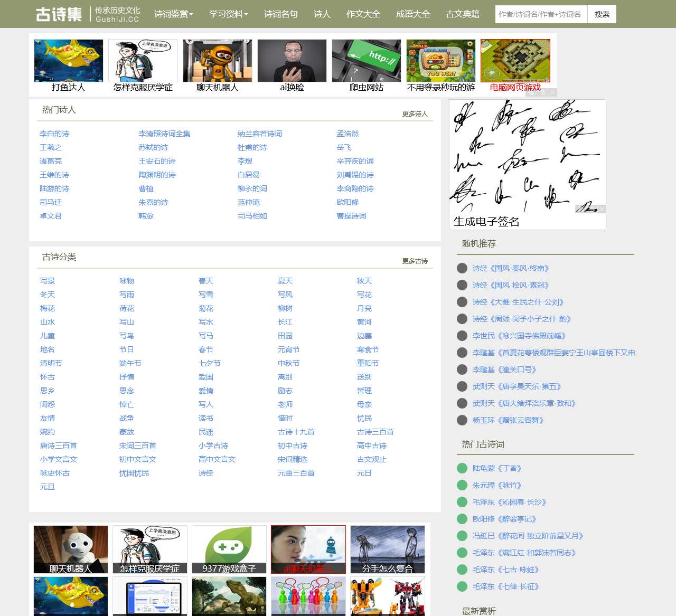Open the 学习资料 dropdown menu

coord(229,14)
